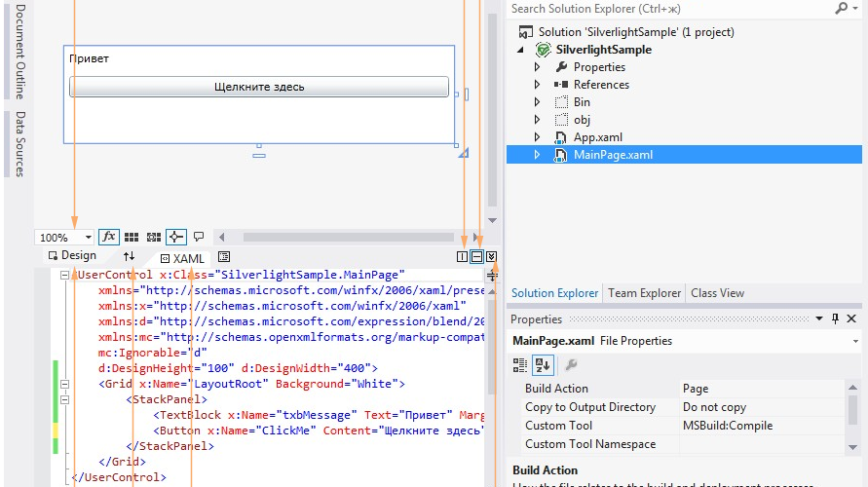The width and height of the screenshot is (868, 487).
Task: Open the document outline icon beside XAML tab
Action: pyautogui.click(x=224, y=257)
